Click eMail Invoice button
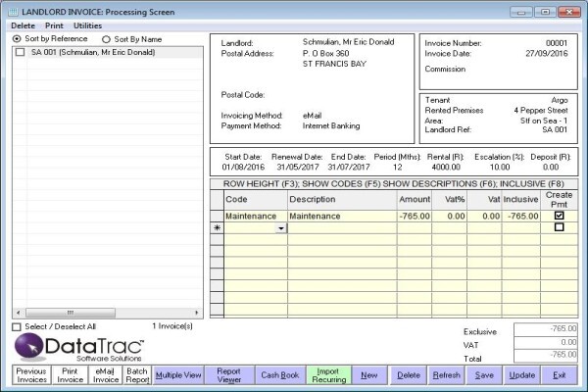Viewport: 588px width, 392px height. 106,375
